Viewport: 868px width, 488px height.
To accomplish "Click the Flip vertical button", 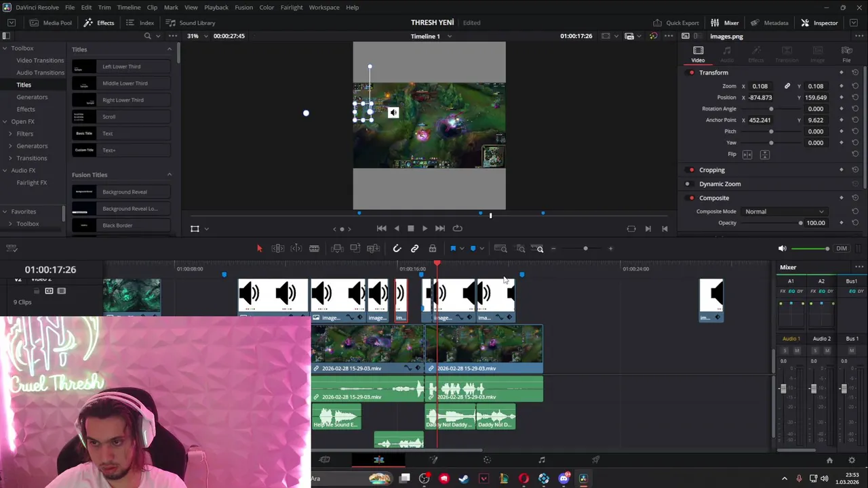I will pyautogui.click(x=764, y=155).
